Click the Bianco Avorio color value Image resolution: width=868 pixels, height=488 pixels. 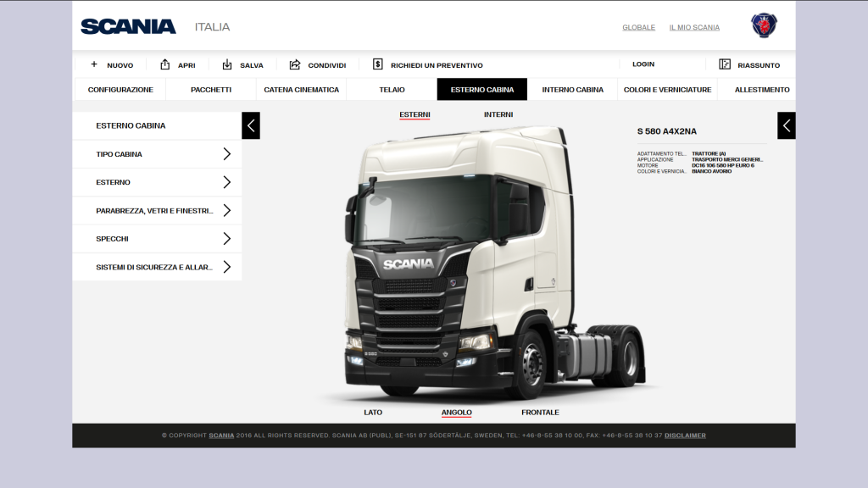click(711, 171)
